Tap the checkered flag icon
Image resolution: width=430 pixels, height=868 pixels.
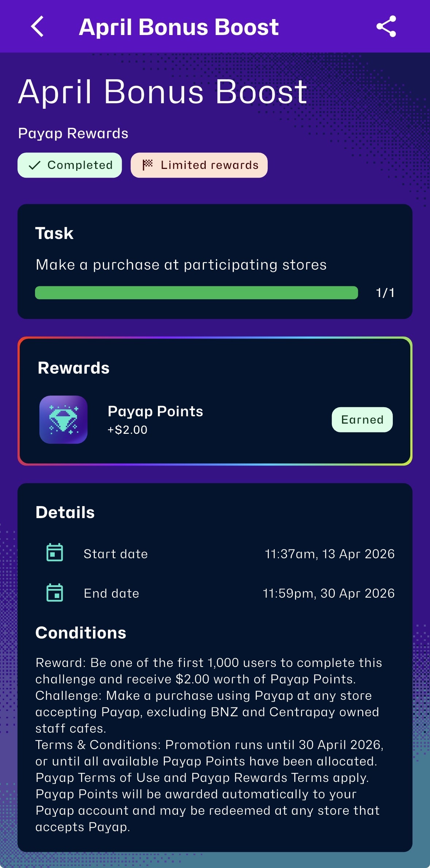point(147,165)
